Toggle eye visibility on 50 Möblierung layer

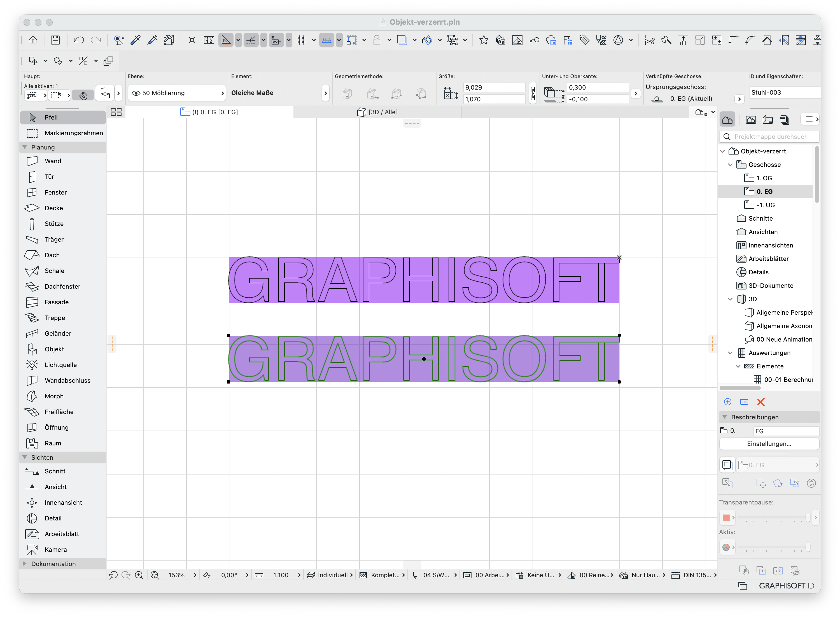pos(136,93)
